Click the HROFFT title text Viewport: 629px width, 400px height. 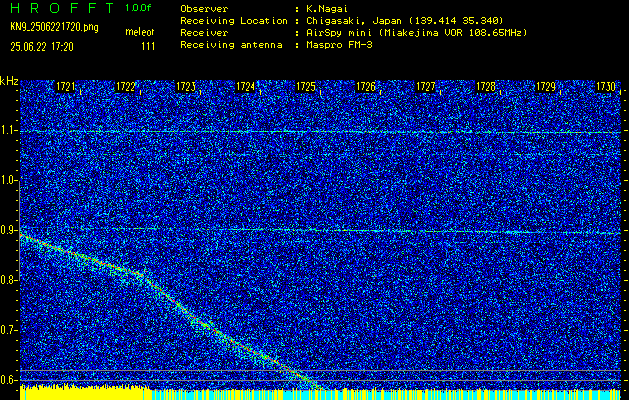click(x=62, y=8)
